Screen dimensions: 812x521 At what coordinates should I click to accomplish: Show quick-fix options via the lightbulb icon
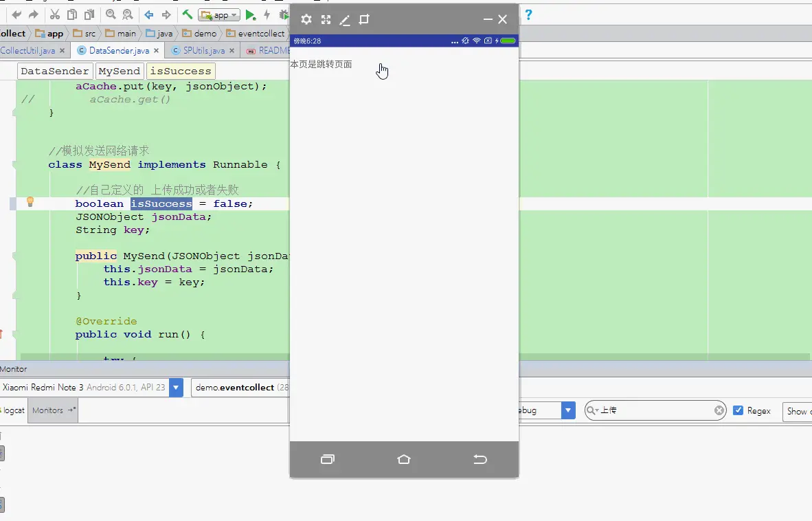click(x=30, y=202)
